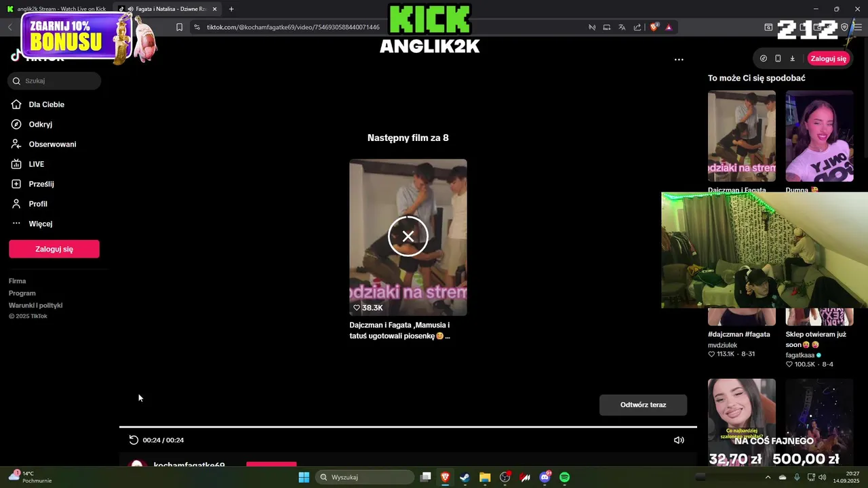Click the video progress bar
Screen dimensions: 868x488
point(408,427)
